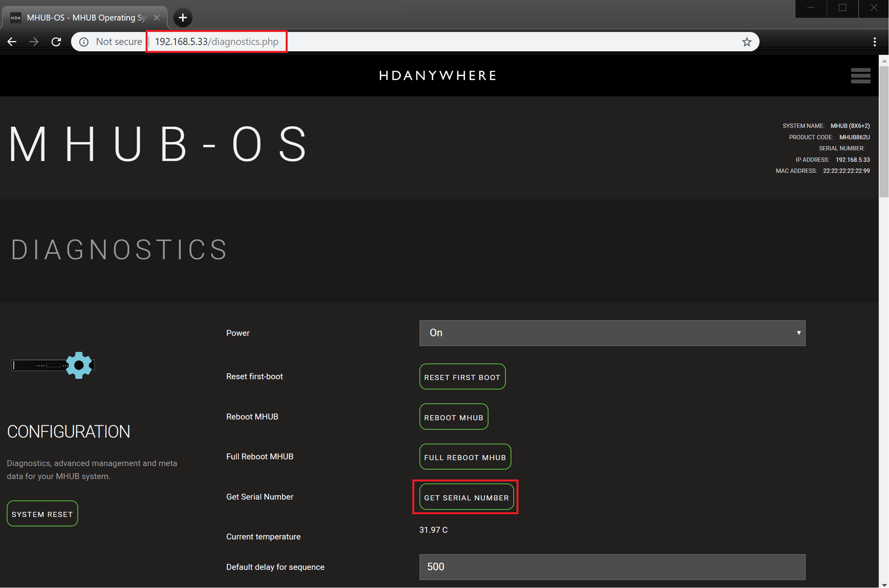Click the scrollbar up arrow
Image resolution: width=889 pixels, height=588 pixels.
point(884,60)
